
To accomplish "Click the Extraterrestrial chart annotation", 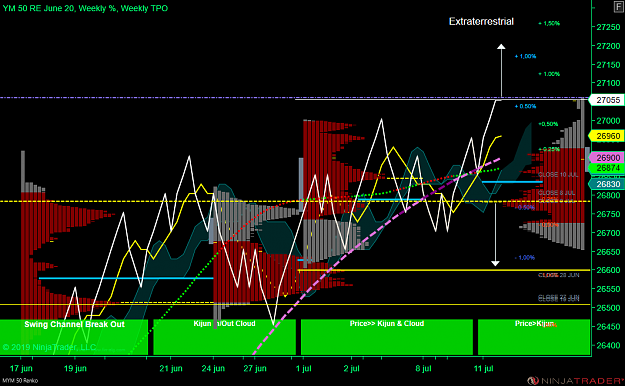I will [x=481, y=22].
